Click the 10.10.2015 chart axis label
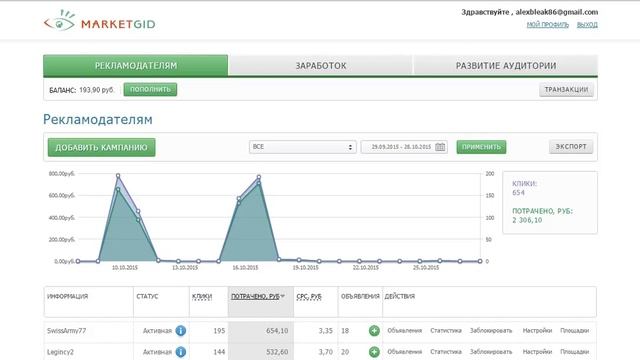 125,268
